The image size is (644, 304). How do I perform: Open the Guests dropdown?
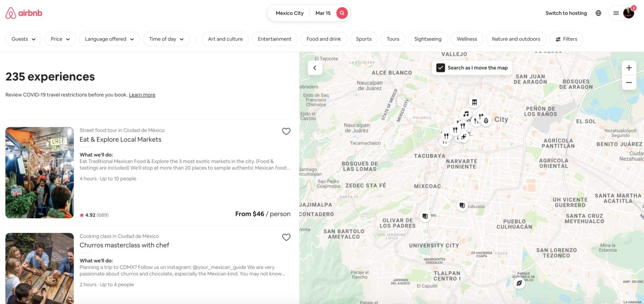pos(23,39)
